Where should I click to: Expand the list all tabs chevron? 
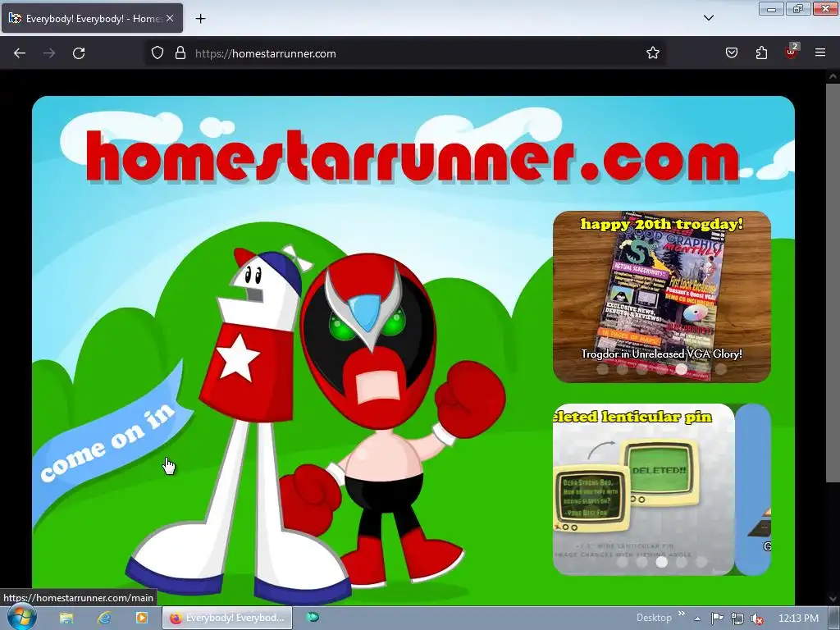[708, 18]
